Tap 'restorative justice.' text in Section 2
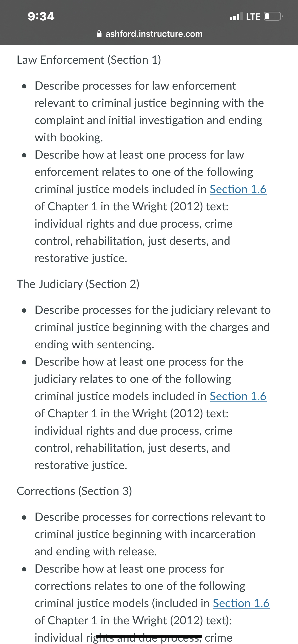The width and height of the screenshot is (298, 644). (x=81, y=465)
